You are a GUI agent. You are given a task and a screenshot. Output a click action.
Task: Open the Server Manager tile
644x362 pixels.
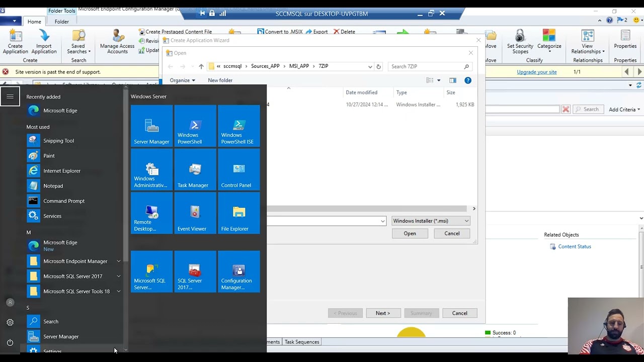coord(151,126)
